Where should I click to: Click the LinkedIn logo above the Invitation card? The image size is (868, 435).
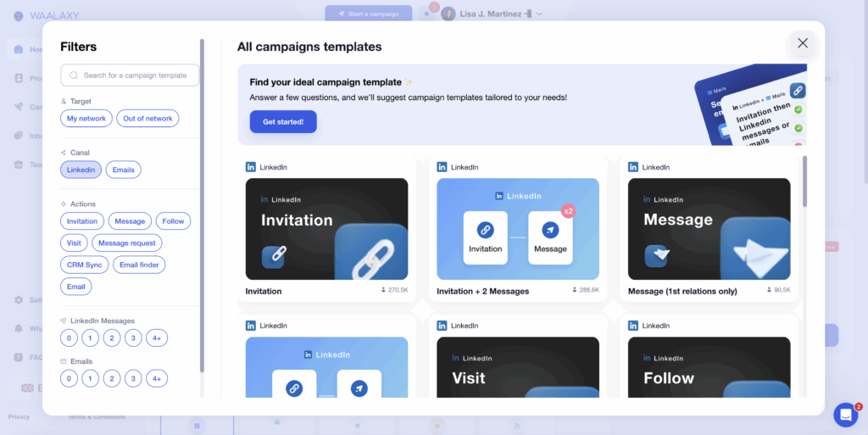pos(251,167)
